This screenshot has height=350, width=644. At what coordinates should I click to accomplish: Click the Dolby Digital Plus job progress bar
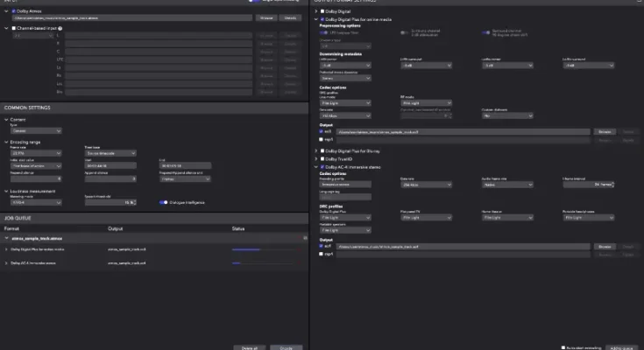248,250
